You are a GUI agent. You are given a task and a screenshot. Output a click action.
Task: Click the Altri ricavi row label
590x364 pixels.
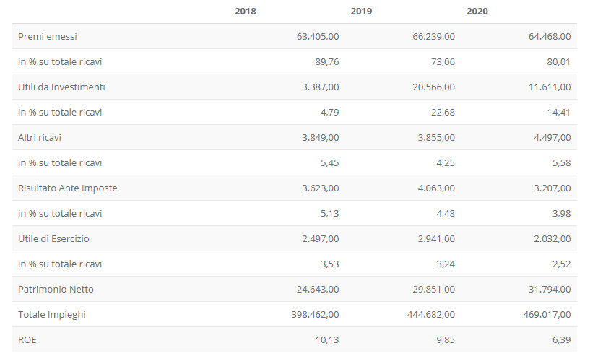click(40, 137)
